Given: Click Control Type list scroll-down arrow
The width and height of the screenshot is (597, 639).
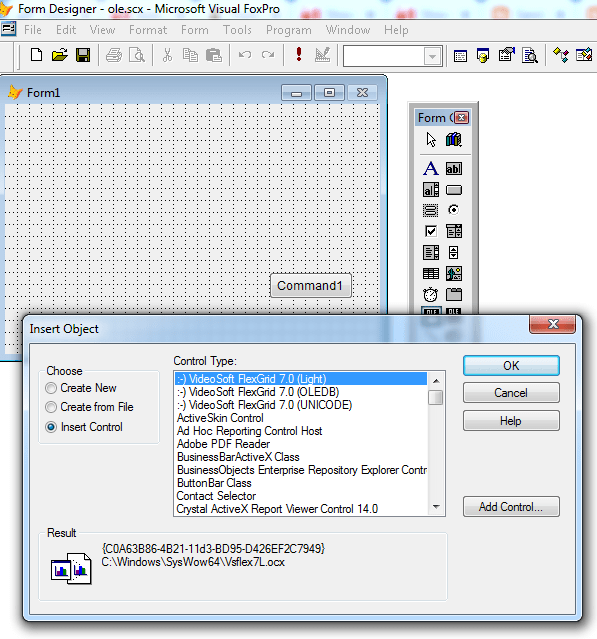Looking at the screenshot, I should [436, 507].
